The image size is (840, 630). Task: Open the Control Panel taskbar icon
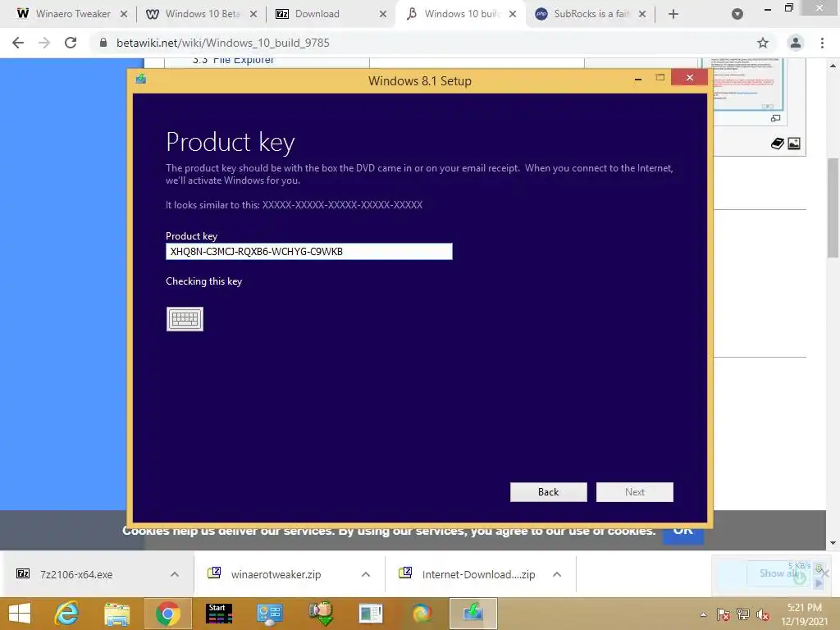point(269,614)
